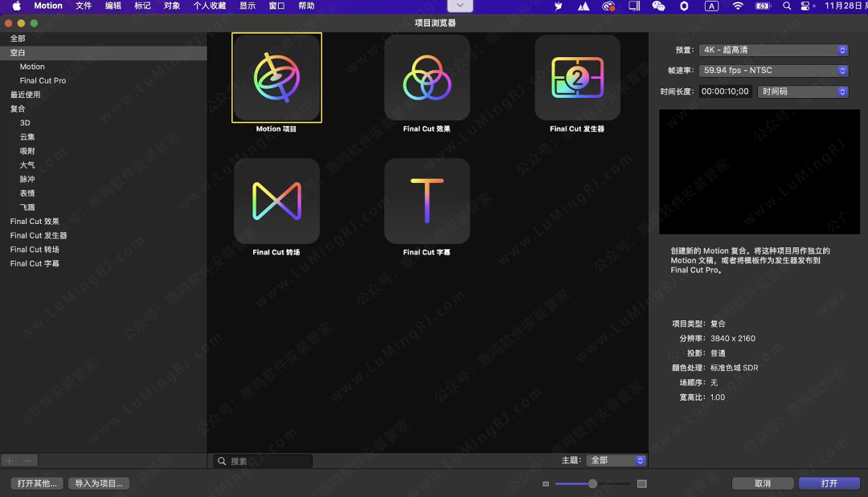
Task: Open Spotlight search in menu bar
Action: tap(787, 6)
